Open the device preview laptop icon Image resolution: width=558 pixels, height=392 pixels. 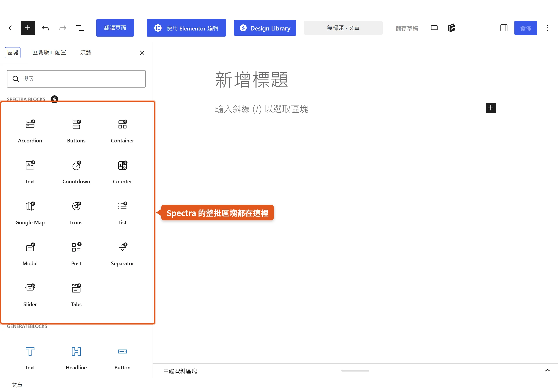point(434,28)
